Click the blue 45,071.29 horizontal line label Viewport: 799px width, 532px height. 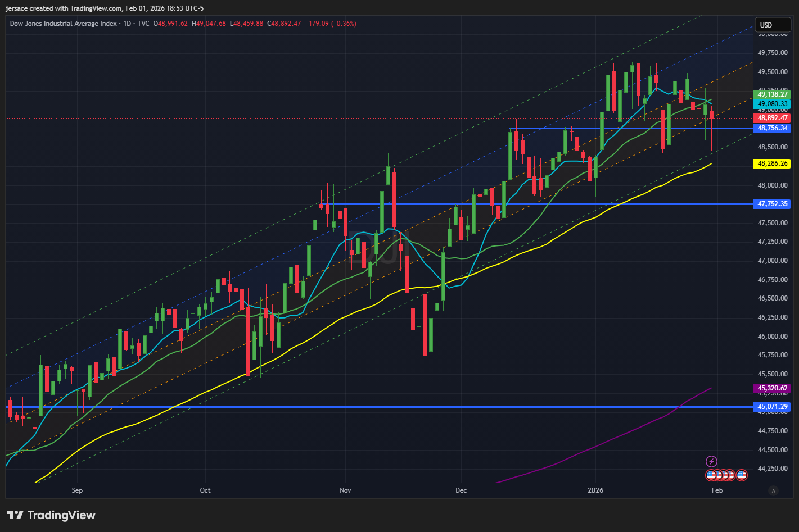click(x=772, y=407)
